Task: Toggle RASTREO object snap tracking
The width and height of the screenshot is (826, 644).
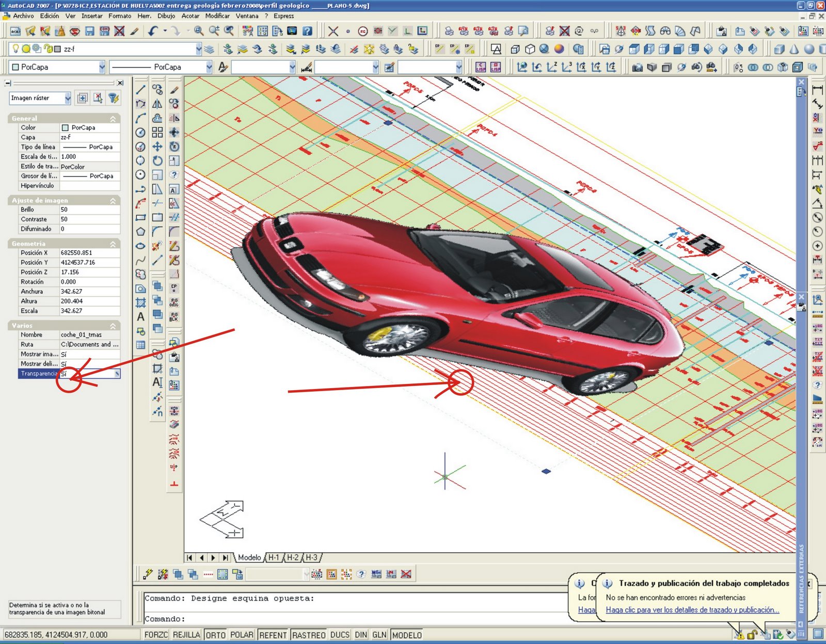Action: (309, 635)
